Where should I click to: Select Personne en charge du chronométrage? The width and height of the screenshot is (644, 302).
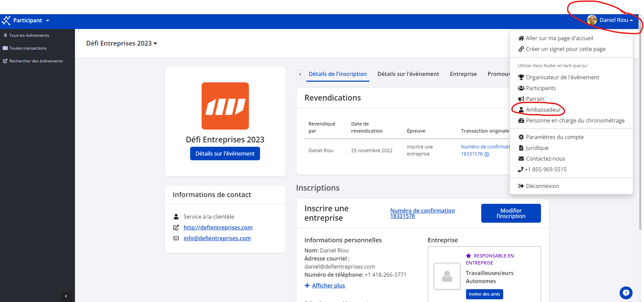(x=571, y=120)
